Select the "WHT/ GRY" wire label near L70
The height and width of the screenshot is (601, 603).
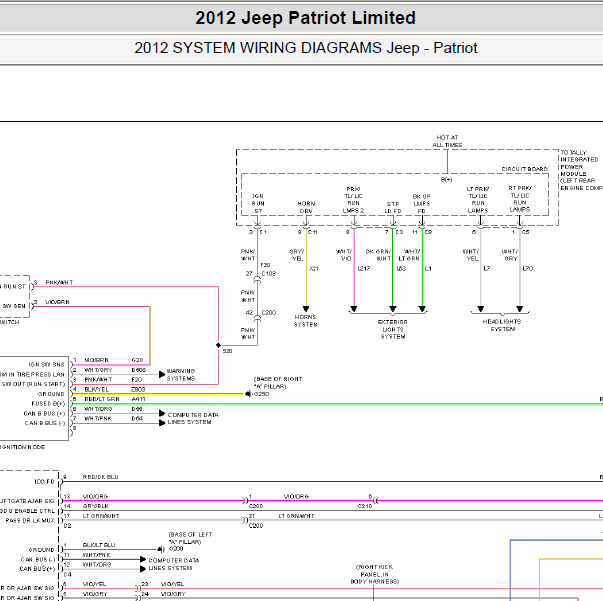pyautogui.click(x=510, y=255)
